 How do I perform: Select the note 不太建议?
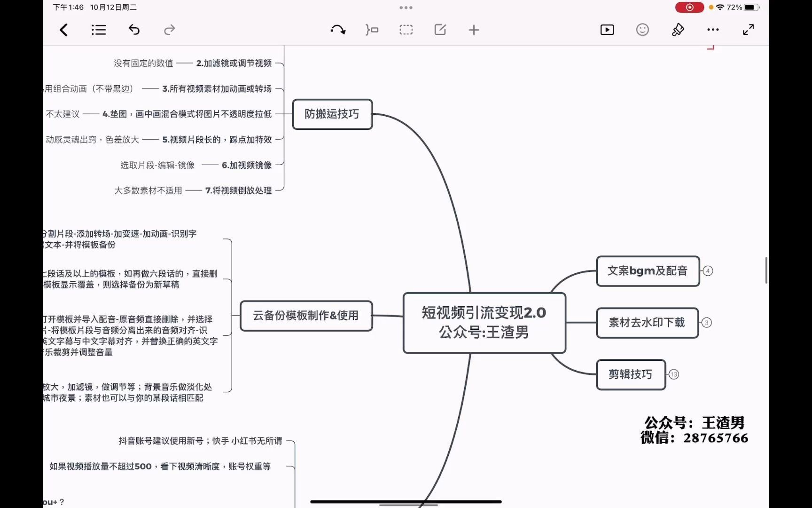coord(63,114)
